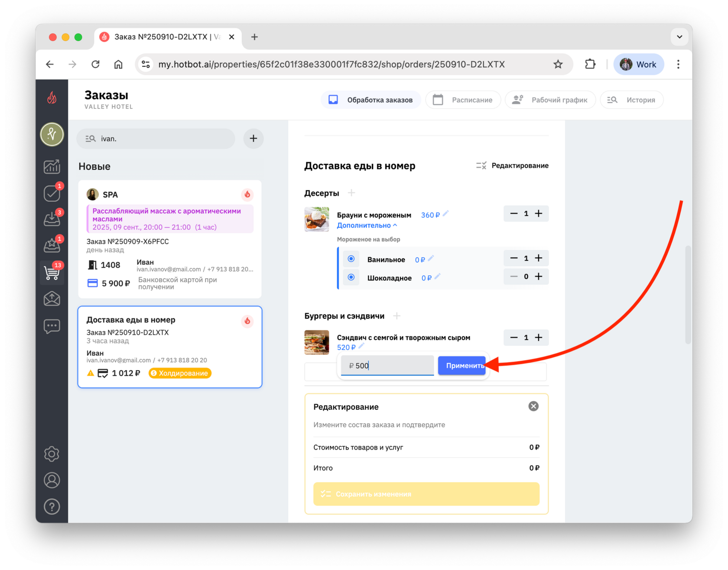Click add new order plus button
The image size is (728, 570).
pyautogui.click(x=253, y=139)
